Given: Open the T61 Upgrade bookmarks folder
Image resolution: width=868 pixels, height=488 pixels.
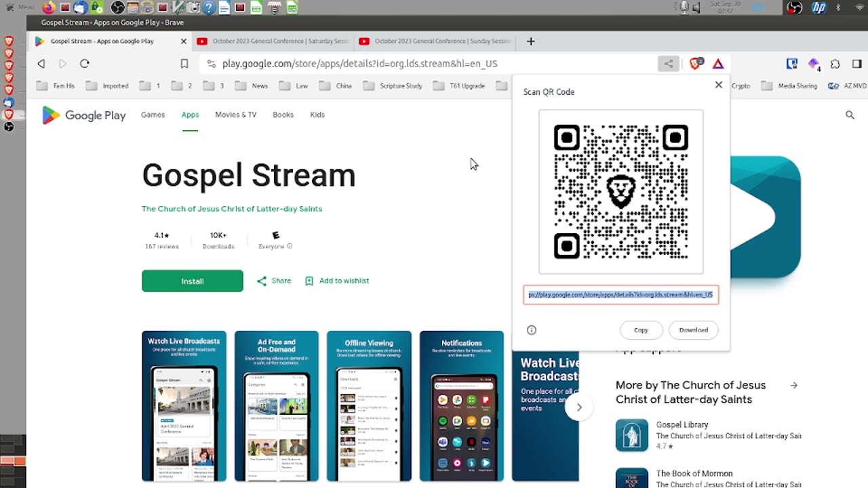Looking at the screenshot, I should click(x=458, y=86).
